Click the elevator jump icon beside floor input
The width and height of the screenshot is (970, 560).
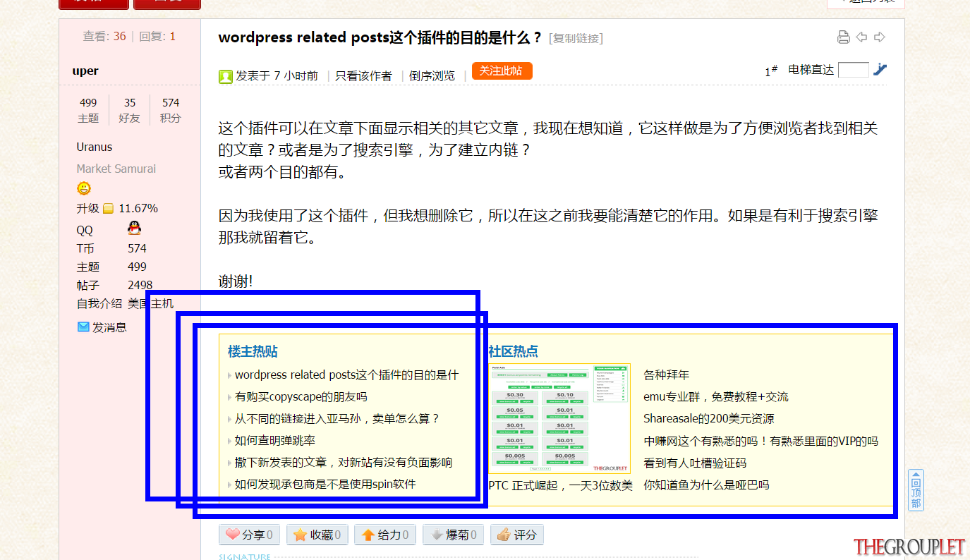click(880, 69)
